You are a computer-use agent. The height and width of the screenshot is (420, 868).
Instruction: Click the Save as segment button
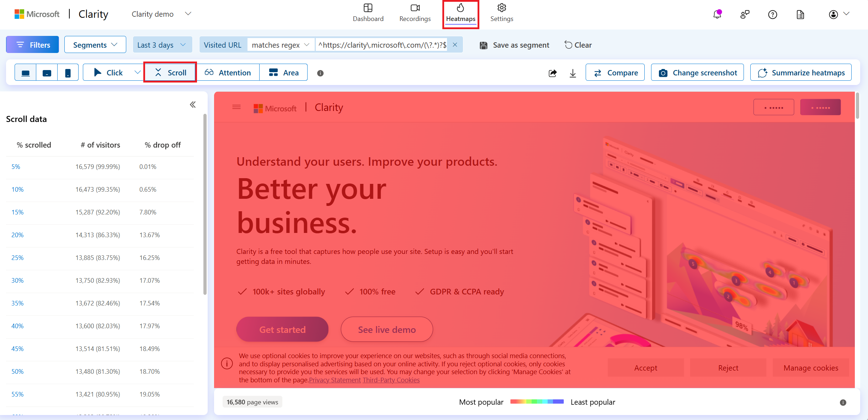(x=515, y=45)
